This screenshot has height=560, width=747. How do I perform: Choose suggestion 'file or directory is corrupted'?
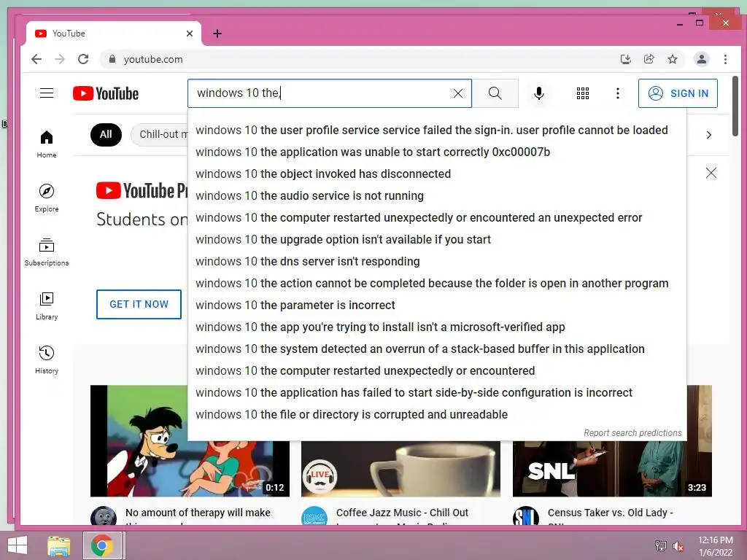coord(438,415)
